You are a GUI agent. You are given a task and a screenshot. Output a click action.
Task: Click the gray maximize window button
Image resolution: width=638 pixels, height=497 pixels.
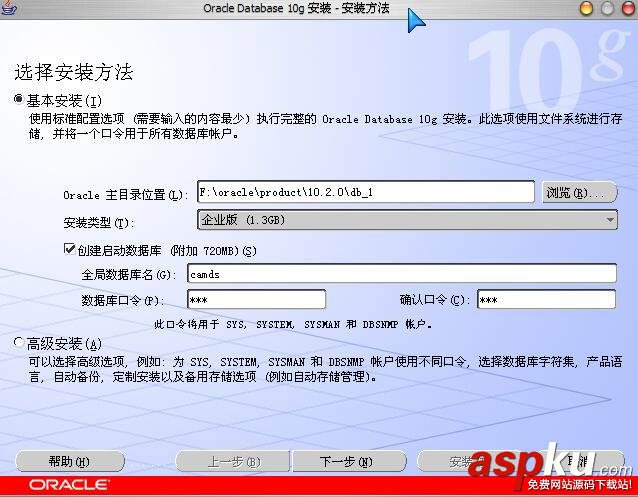607,8
